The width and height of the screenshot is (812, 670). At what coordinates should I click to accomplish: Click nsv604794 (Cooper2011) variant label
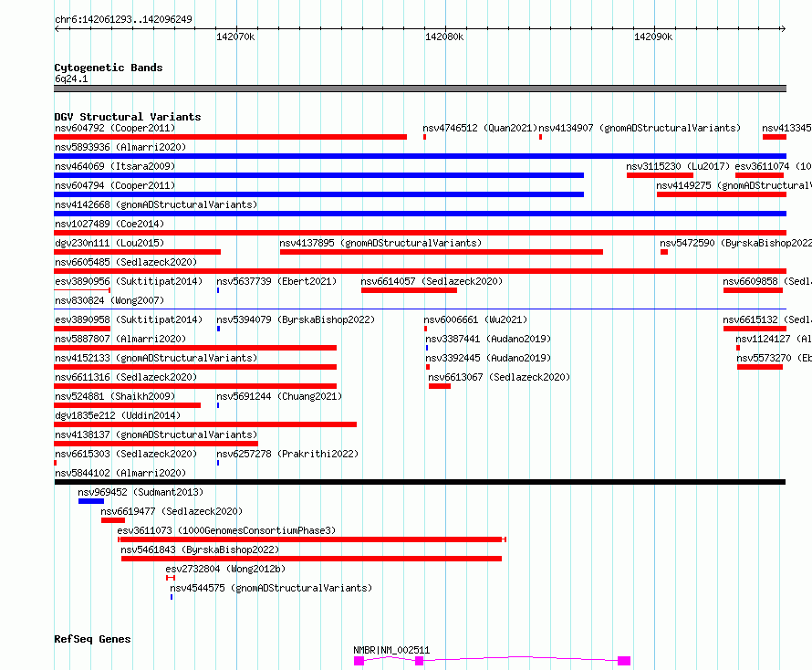coord(115,185)
